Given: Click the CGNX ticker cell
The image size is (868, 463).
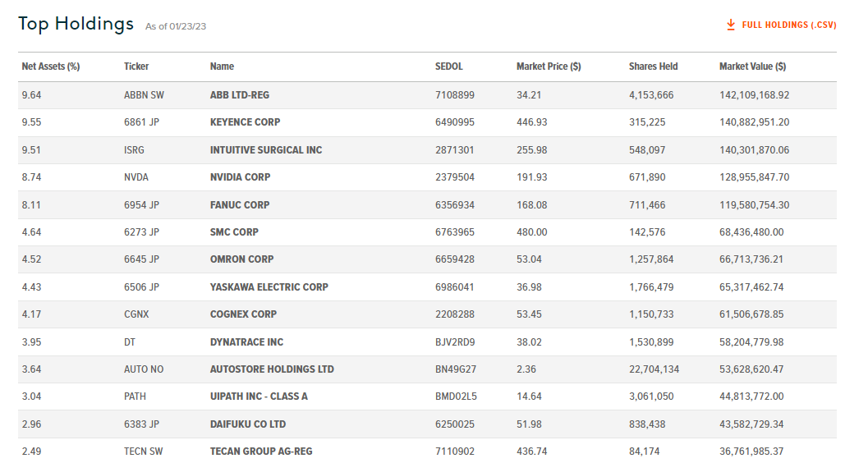Looking at the screenshot, I should (137, 314).
